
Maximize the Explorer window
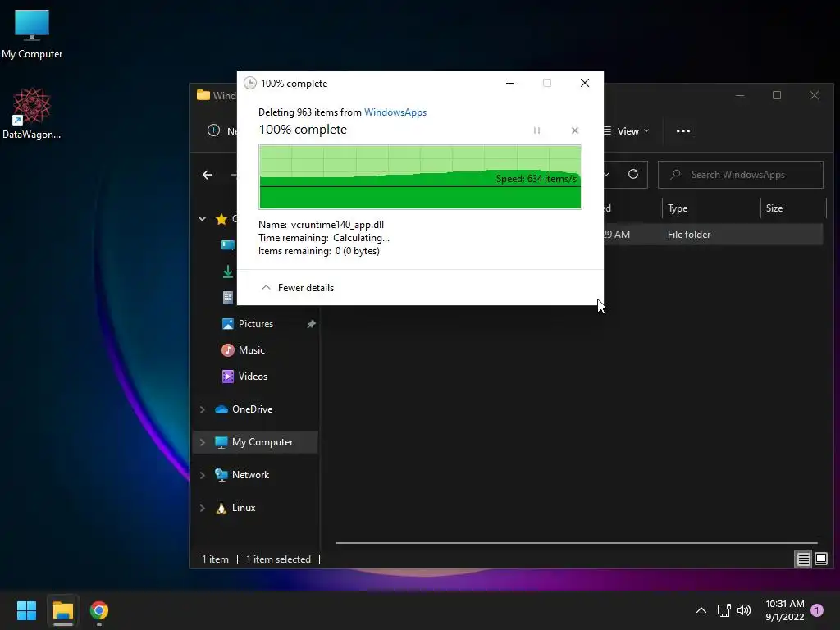click(x=777, y=95)
